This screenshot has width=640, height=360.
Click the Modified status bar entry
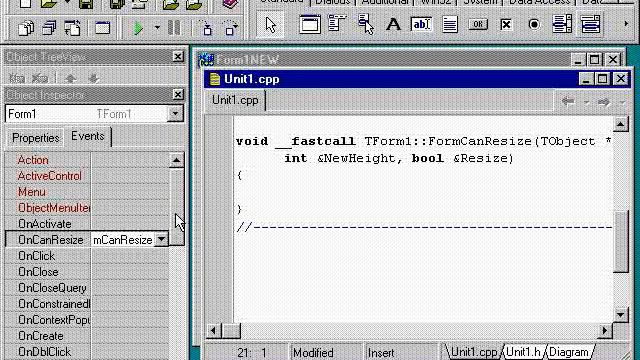pos(325,353)
